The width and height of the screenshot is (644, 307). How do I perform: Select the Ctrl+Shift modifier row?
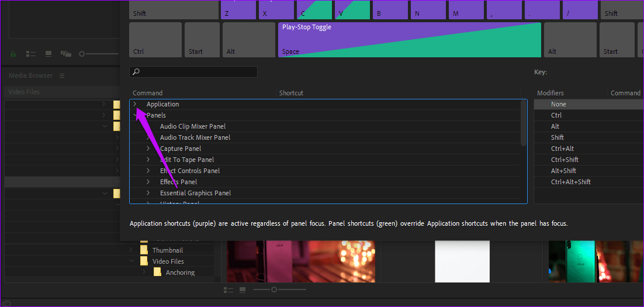pyautogui.click(x=565, y=160)
